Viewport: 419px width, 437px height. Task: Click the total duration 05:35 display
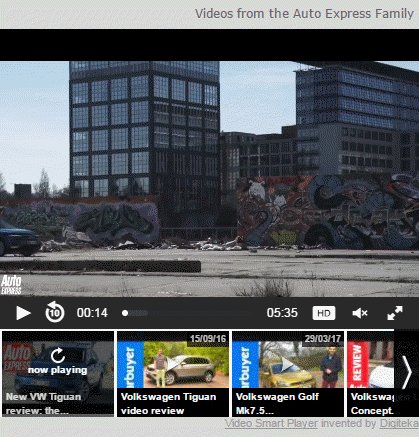coord(282,313)
